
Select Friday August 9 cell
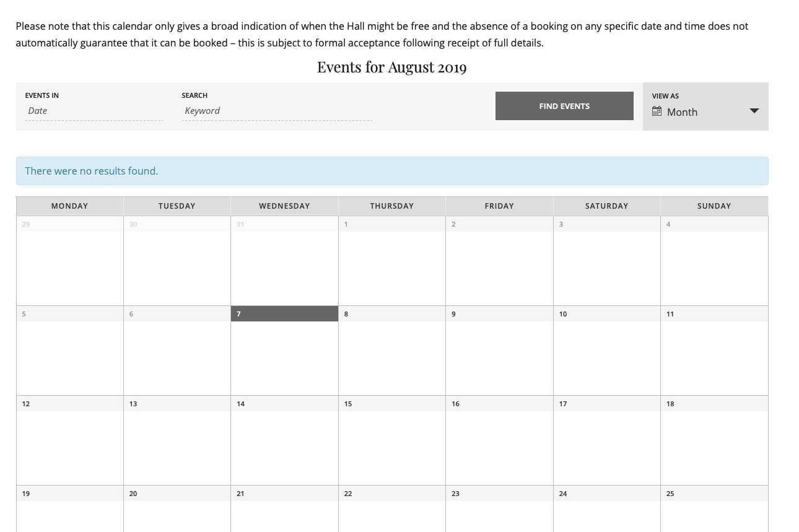coord(499,350)
